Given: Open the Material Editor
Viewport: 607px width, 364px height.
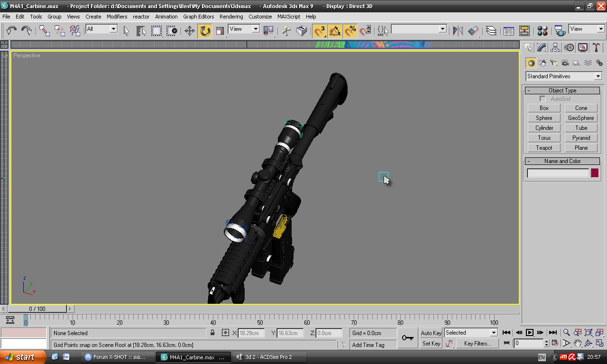Looking at the screenshot, I should click(x=543, y=31).
